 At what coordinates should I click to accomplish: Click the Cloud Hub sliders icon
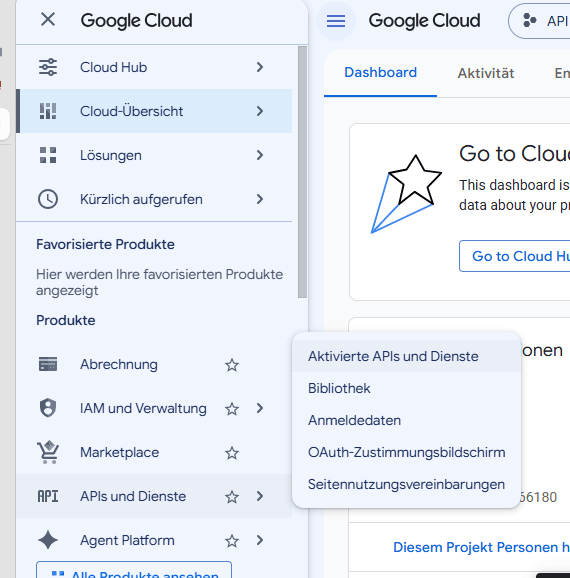pyautogui.click(x=48, y=67)
